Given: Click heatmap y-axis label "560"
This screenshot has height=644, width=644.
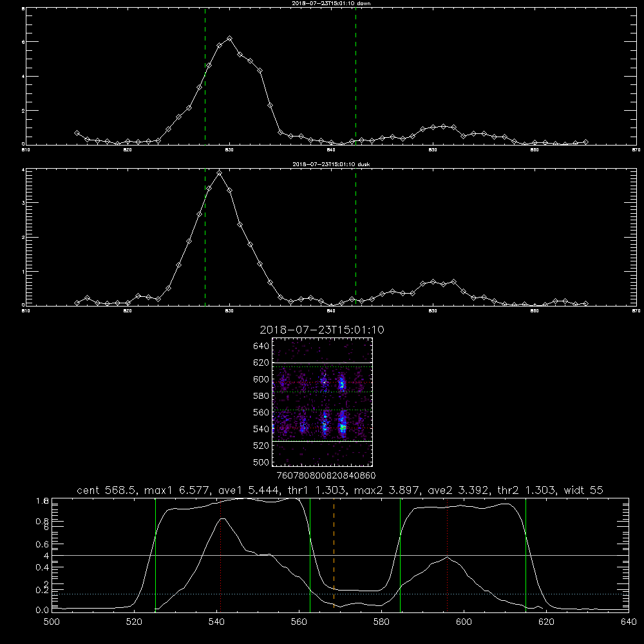Looking at the screenshot, I should point(261,412).
